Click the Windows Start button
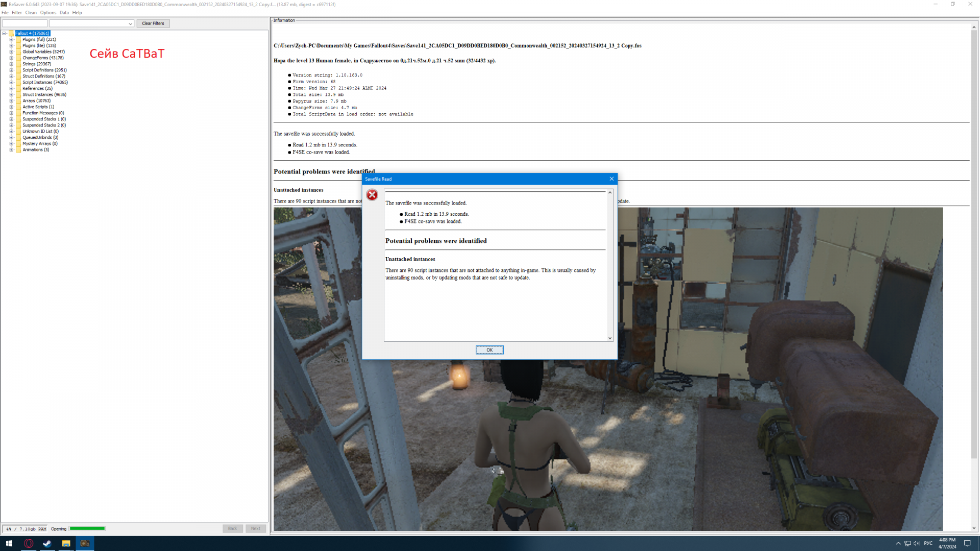The width and height of the screenshot is (980, 551). coord(9,543)
